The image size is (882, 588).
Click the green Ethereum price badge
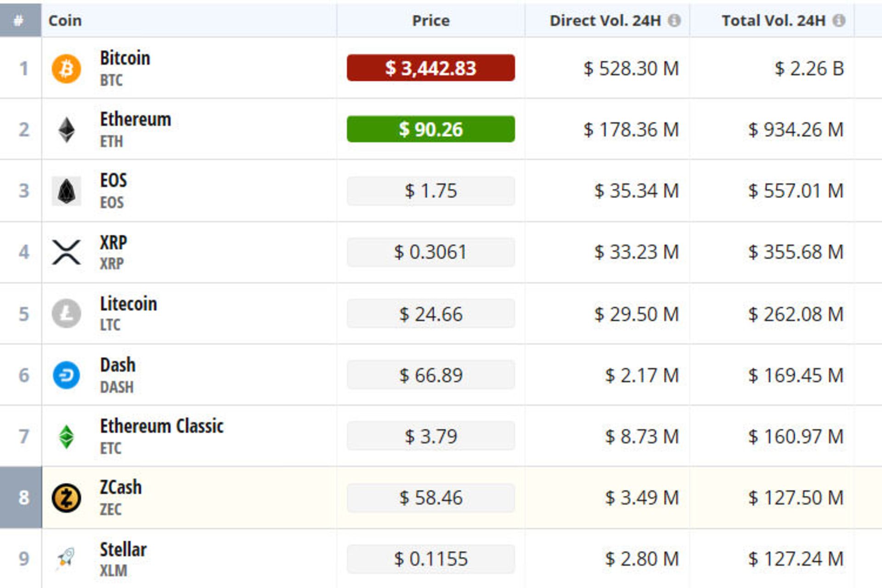tap(430, 129)
